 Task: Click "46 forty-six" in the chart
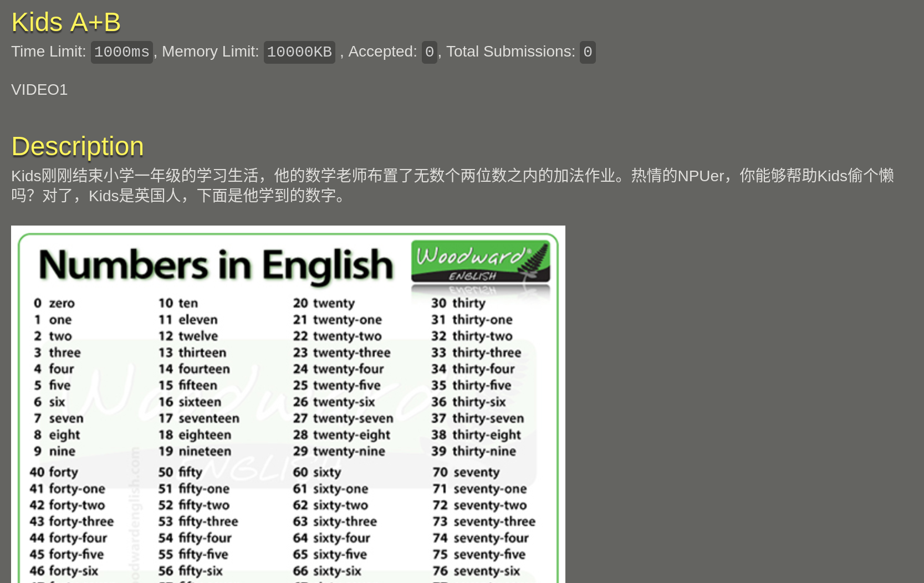[64, 571]
